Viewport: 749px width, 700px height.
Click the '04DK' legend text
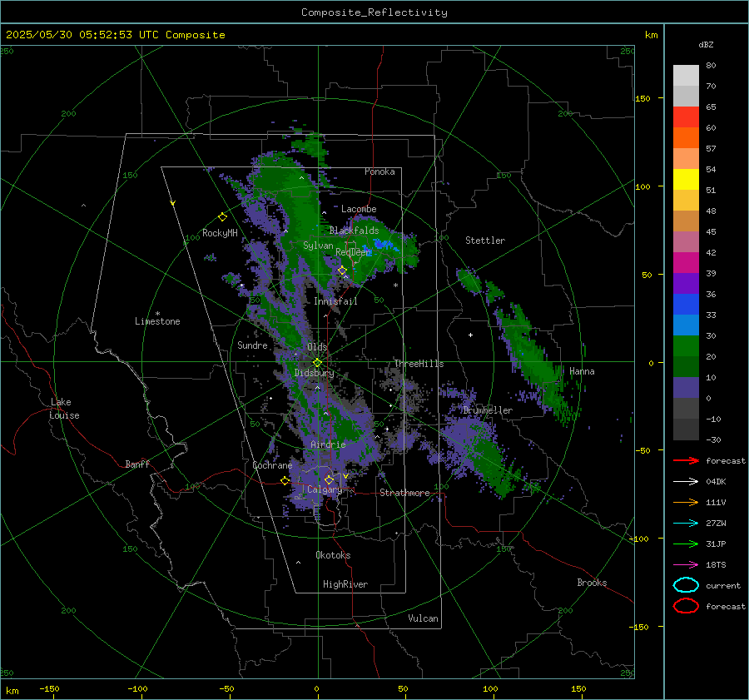[716, 482]
